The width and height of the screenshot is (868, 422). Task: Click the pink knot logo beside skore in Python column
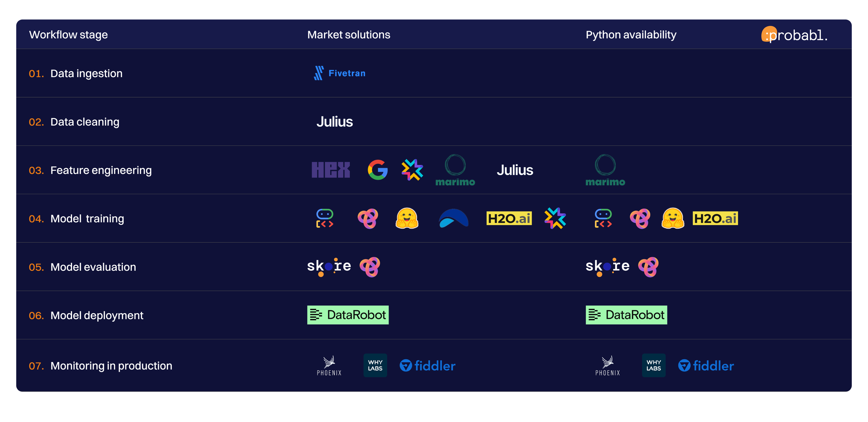point(648,267)
